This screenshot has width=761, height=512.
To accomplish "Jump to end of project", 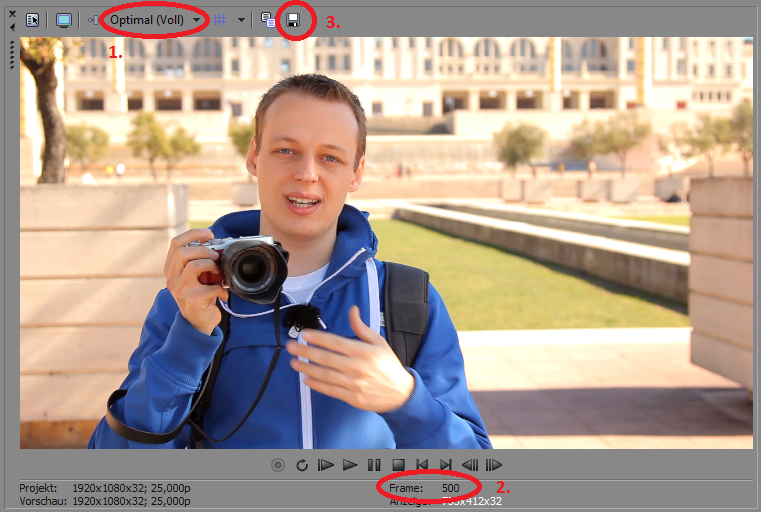I will tap(445, 465).
